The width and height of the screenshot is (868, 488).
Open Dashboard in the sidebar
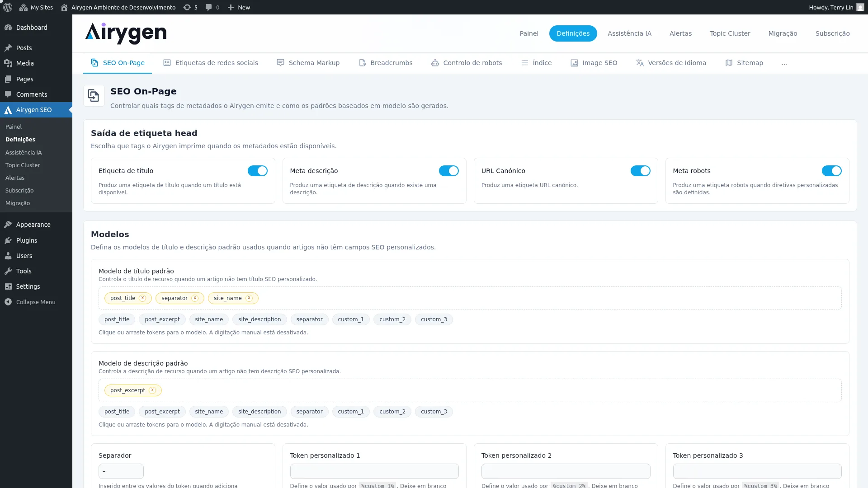click(x=36, y=28)
